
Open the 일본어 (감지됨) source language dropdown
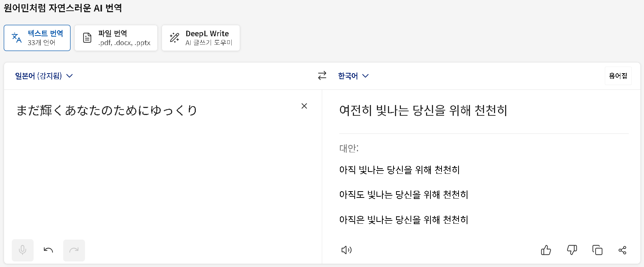[x=44, y=76]
